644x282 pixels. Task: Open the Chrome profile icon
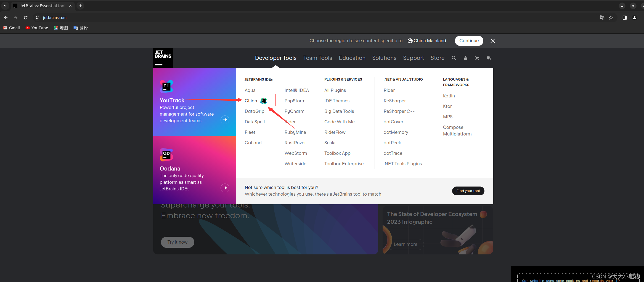635,18
